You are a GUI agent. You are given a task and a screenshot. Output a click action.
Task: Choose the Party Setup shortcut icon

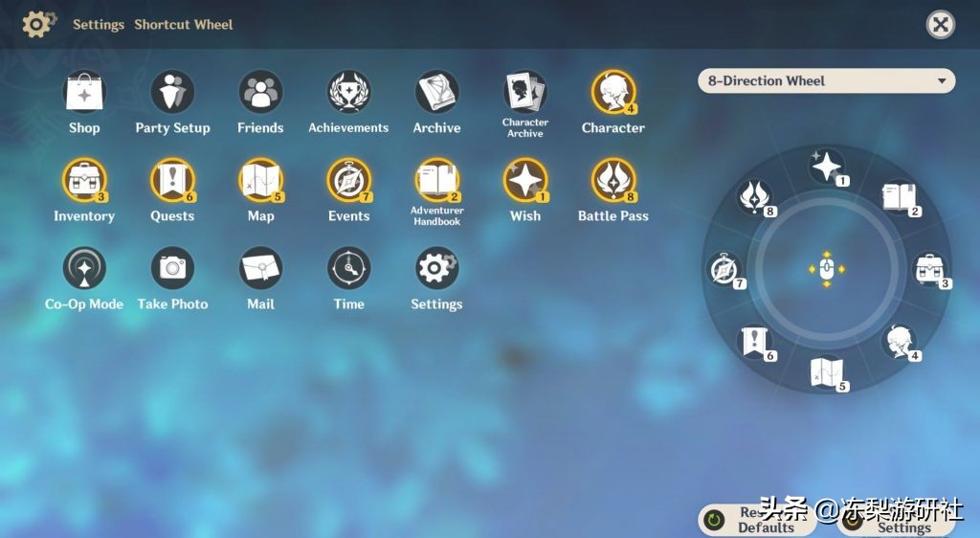coord(172,93)
